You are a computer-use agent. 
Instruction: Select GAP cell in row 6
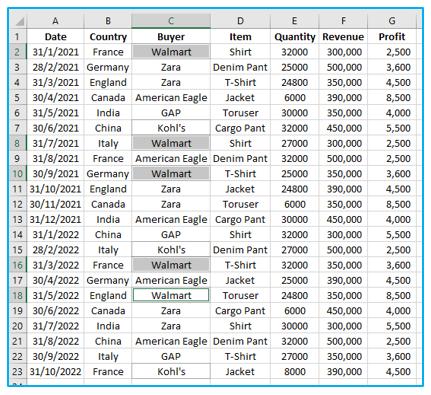pyautogui.click(x=171, y=113)
